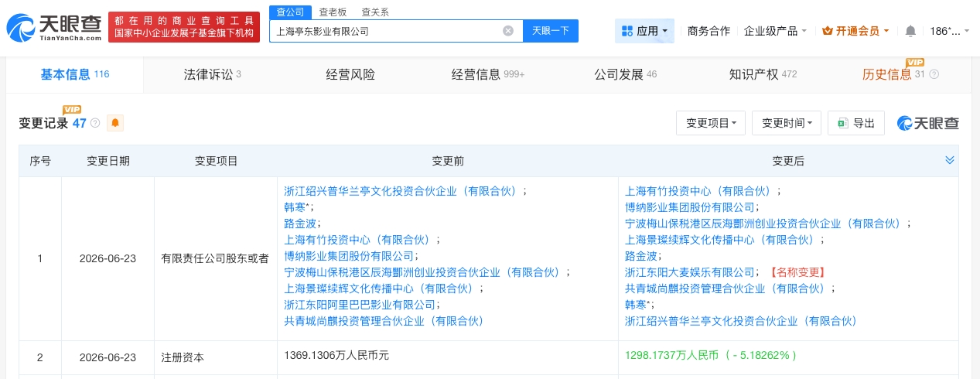Click the 序号 column header
This screenshot has width=980, height=379.
(x=40, y=161)
